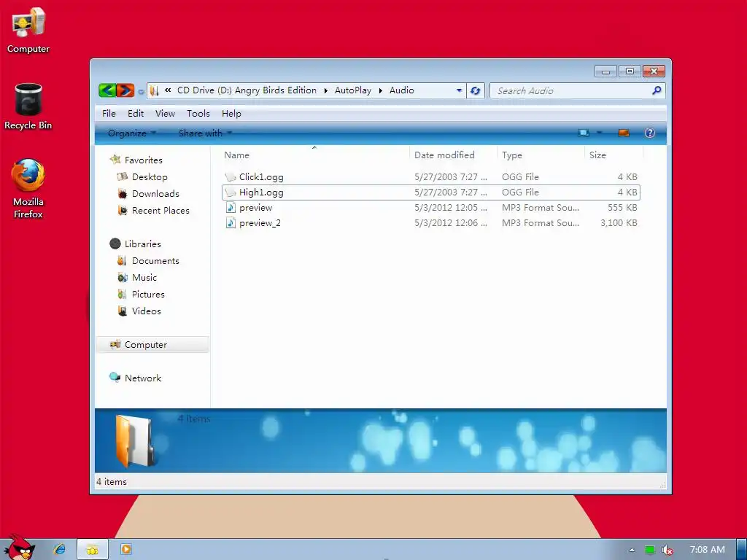747x560 pixels.
Task: Open the view options dropdown arrow
Action: pyautogui.click(x=600, y=133)
